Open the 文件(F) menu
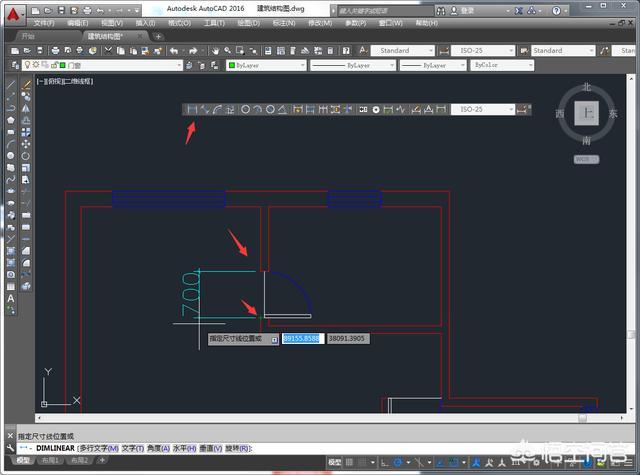640x475 pixels. tap(44, 23)
